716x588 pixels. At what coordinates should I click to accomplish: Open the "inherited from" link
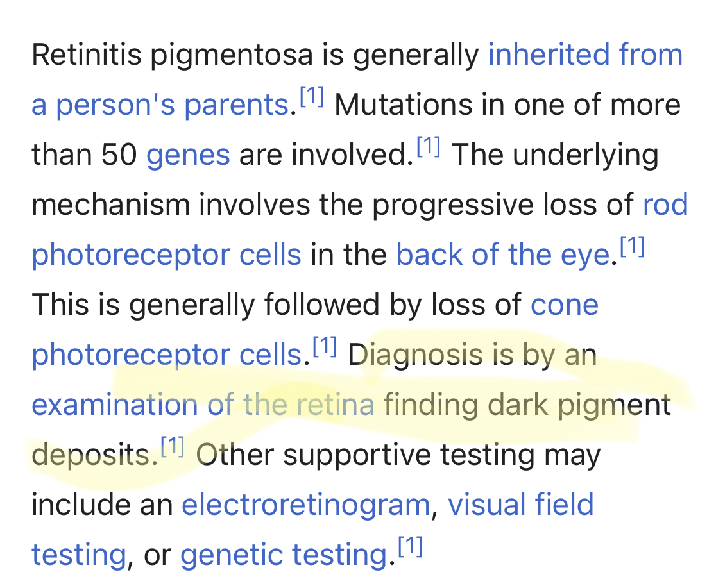pos(585,55)
